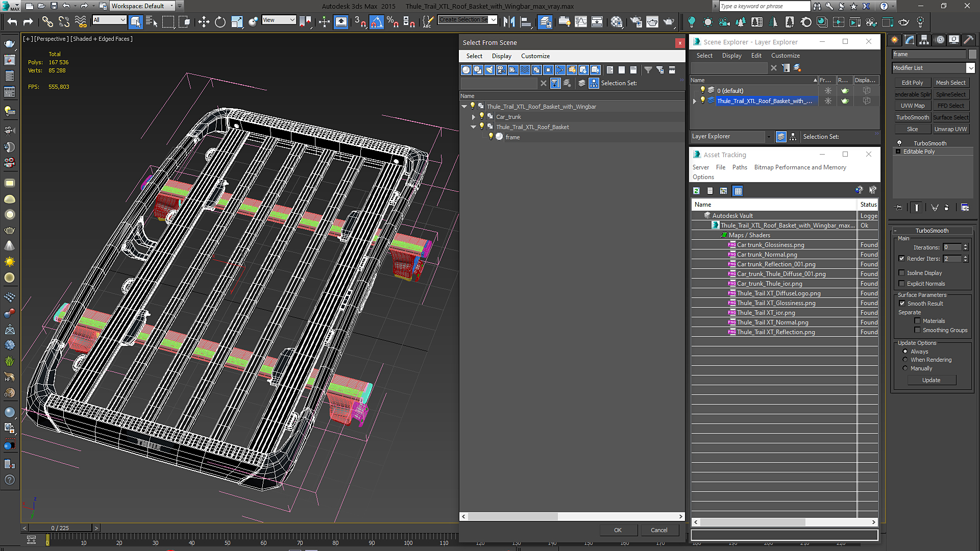Open the Modifier List dropdown
The height and width of the screenshot is (551, 980).
[x=933, y=68]
